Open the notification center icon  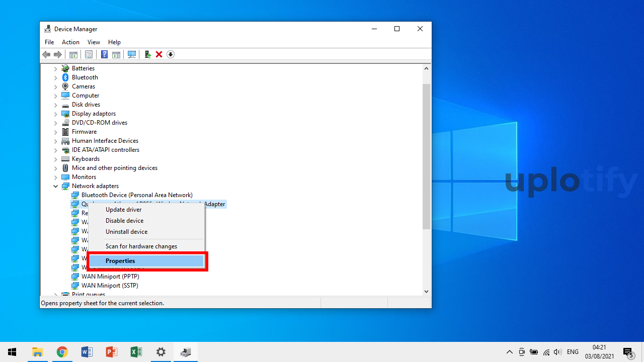click(628, 352)
